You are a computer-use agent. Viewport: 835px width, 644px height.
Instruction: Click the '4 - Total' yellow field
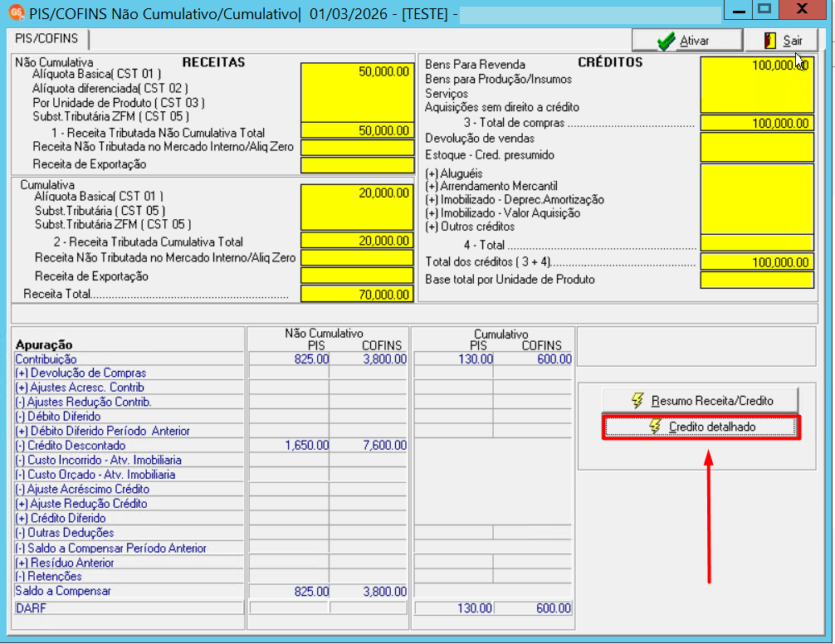coord(757,243)
